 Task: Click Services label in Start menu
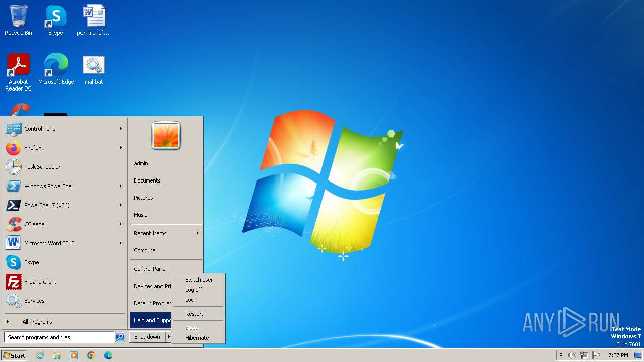[34, 301]
